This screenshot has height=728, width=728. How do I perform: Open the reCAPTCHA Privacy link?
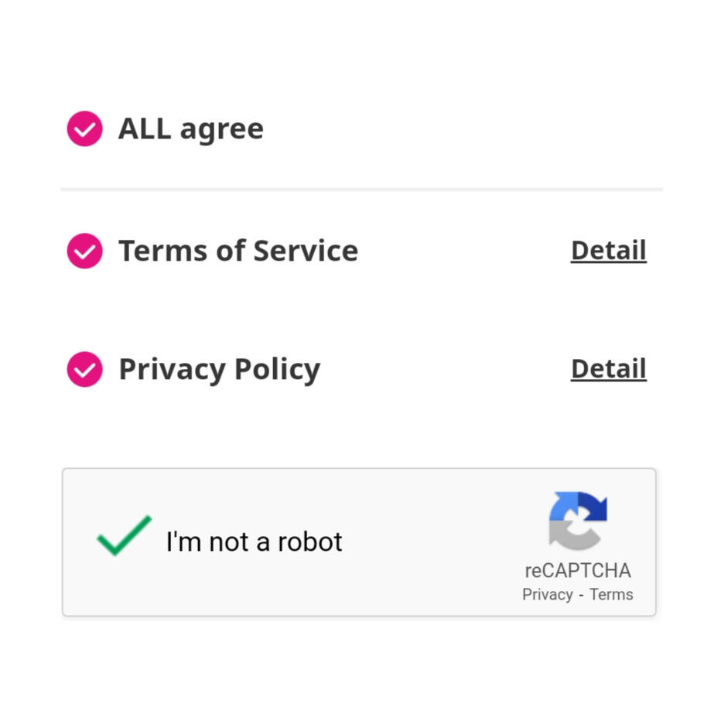(x=548, y=594)
